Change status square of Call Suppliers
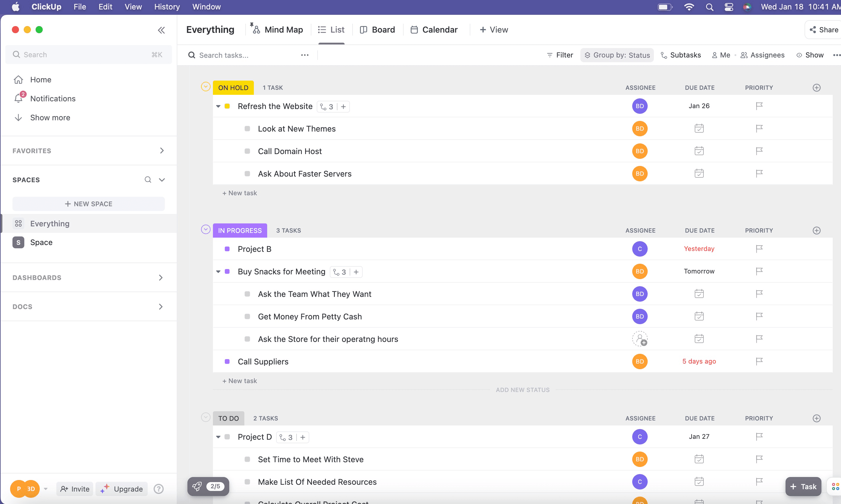 point(227,361)
